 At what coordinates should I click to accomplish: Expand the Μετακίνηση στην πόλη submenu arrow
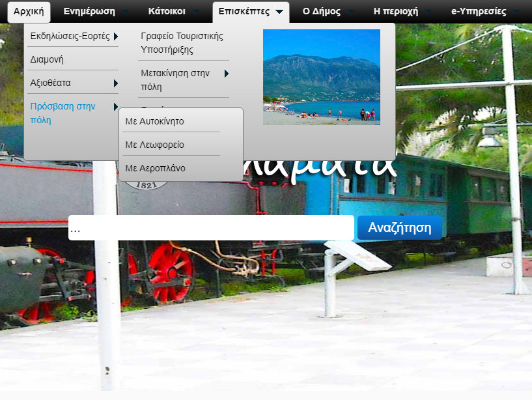[x=227, y=74]
